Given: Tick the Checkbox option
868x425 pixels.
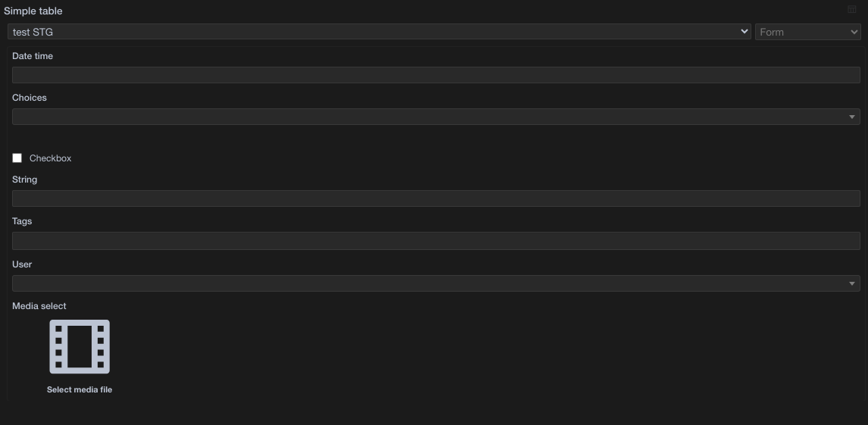Looking at the screenshot, I should [x=17, y=158].
